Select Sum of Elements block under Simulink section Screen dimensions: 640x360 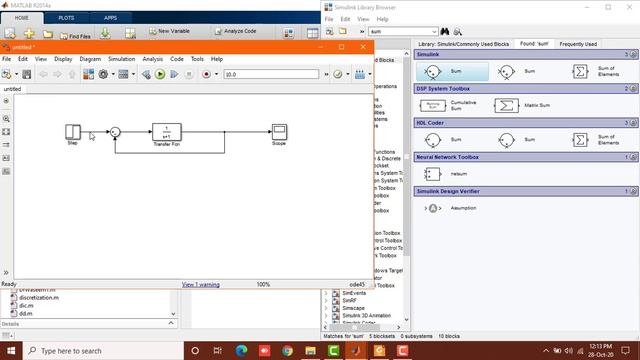click(596, 71)
